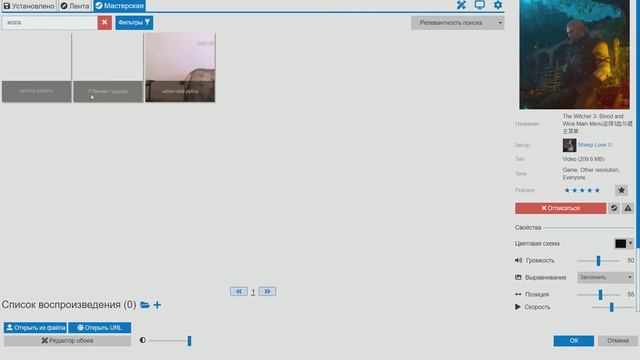Report wallpaper with warning triangle icon
Viewport: 640px width, 360px height.
point(628,208)
